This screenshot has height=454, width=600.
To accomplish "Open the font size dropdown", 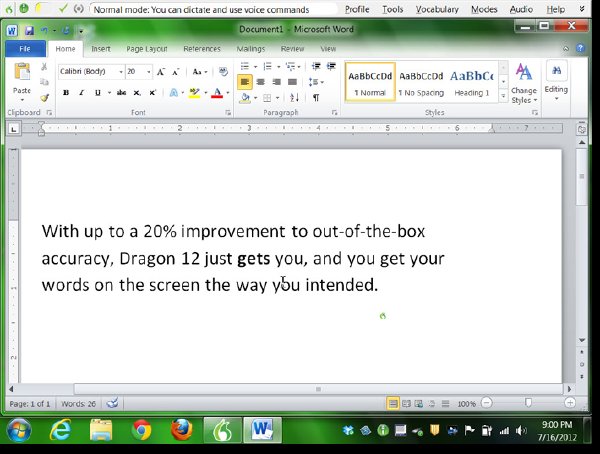I will pyautogui.click(x=148, y=72).
